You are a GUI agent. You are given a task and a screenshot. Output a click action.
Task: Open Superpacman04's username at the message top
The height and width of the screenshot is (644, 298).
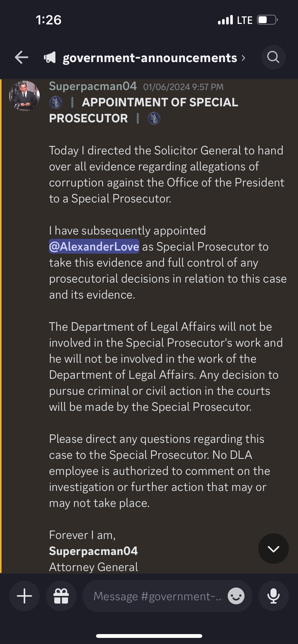tap(93, 86)
